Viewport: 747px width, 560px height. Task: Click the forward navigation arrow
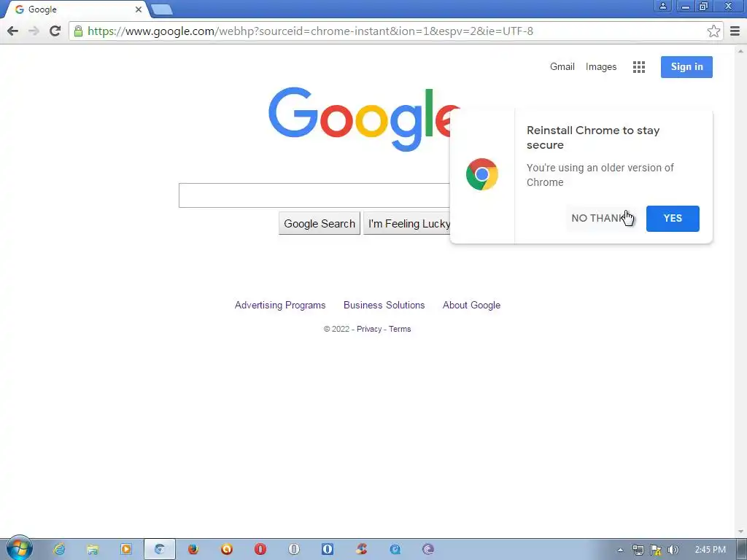34,31
